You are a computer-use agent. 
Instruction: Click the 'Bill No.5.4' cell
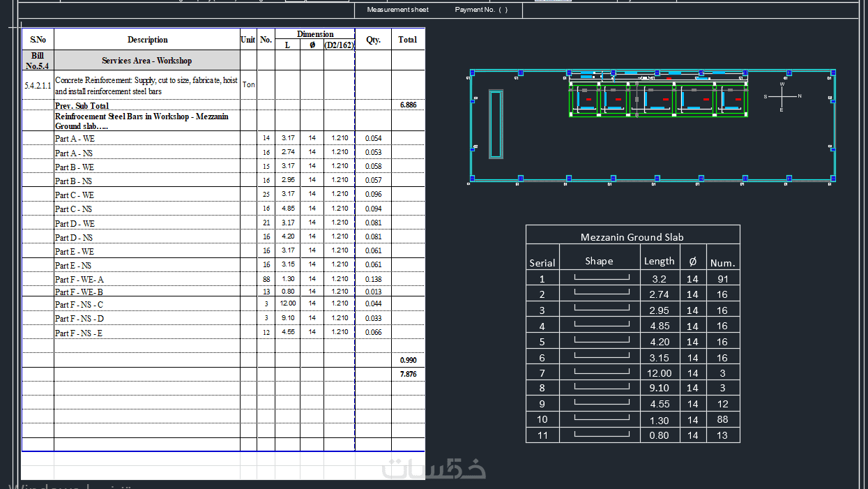(x=38, y=60)
